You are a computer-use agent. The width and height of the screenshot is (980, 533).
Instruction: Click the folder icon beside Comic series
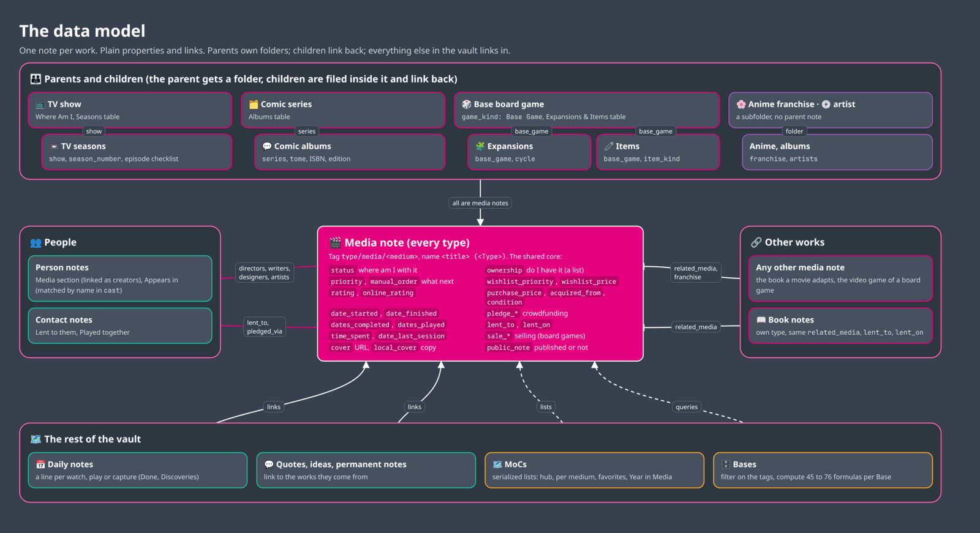coord(254,105)
